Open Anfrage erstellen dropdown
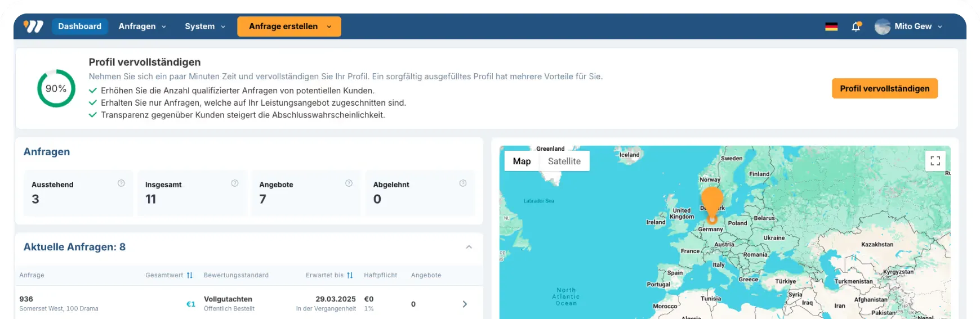 tap(289, 26)
